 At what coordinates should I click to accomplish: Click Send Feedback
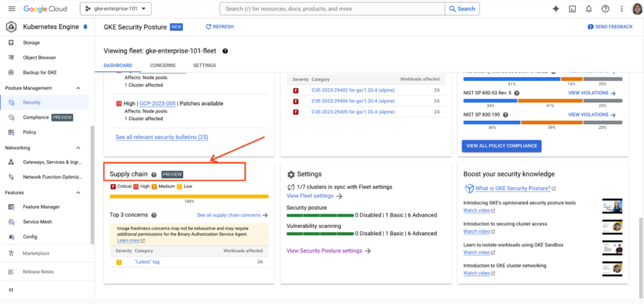(610, 26)
